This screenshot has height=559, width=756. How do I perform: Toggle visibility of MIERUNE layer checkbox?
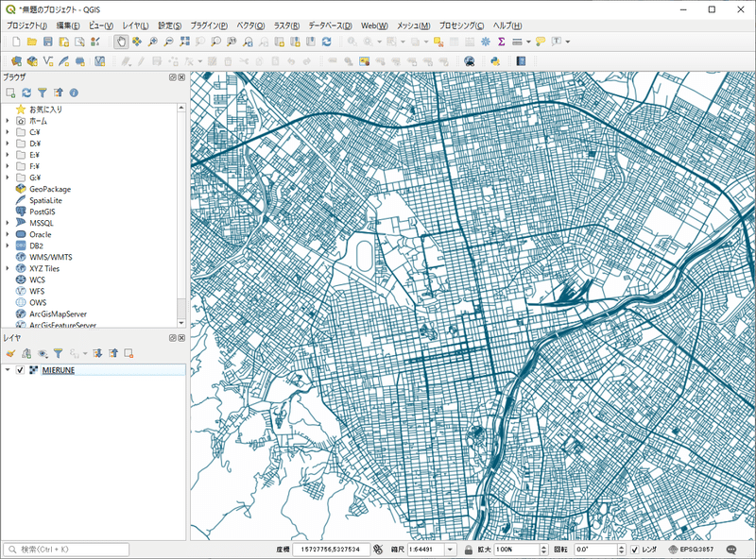pyautogui.click(x=20, y=370)
